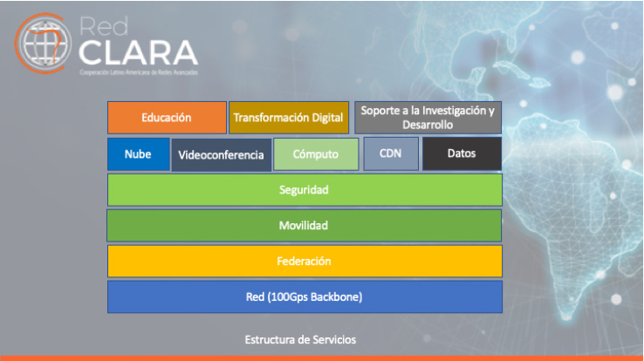Select the word Red above CLARA
Image resolution: width=644 pixels, height=361 pixels.
101,24
